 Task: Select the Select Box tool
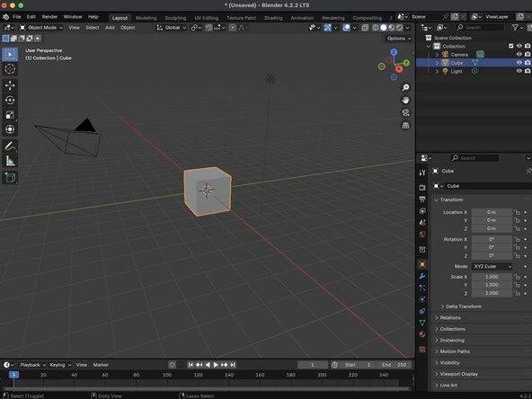pos(10,55)
